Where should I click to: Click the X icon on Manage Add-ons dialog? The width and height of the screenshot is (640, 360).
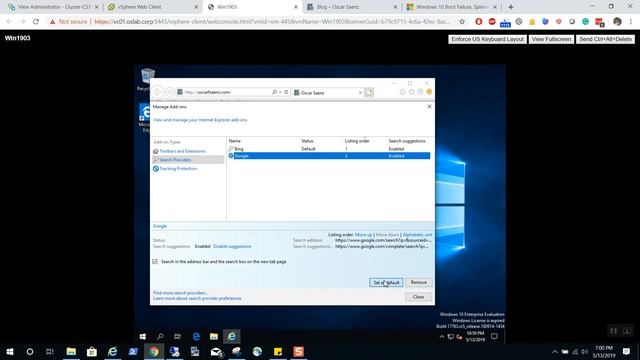tap(429, 107)
